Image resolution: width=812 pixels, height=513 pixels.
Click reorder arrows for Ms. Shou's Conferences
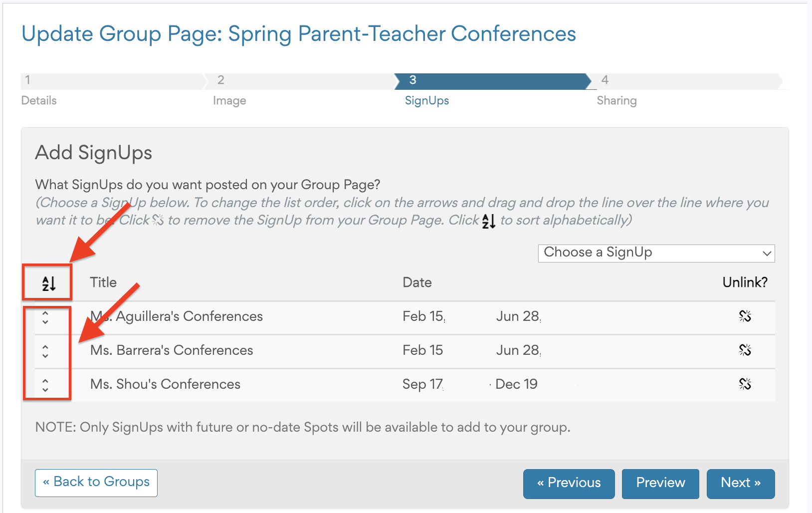click(45, 385)
